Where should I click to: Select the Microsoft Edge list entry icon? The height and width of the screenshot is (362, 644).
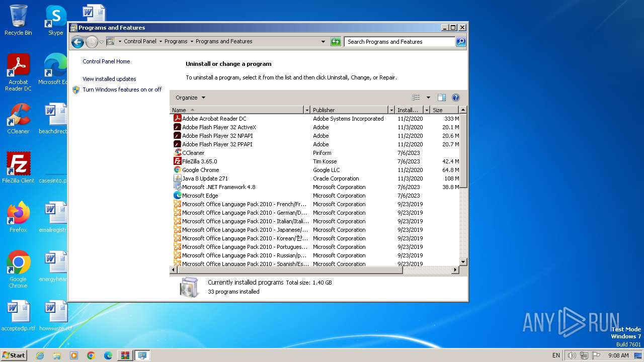pyautogui.click(x=177, y=196)
